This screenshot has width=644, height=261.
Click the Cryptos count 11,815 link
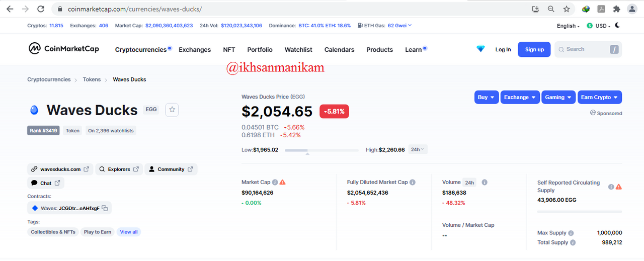(56, 25)
